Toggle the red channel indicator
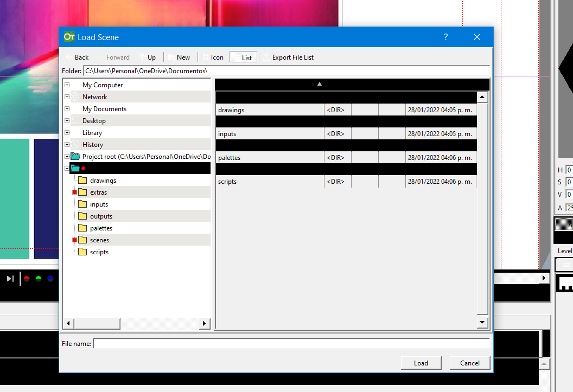 [26, 278]
